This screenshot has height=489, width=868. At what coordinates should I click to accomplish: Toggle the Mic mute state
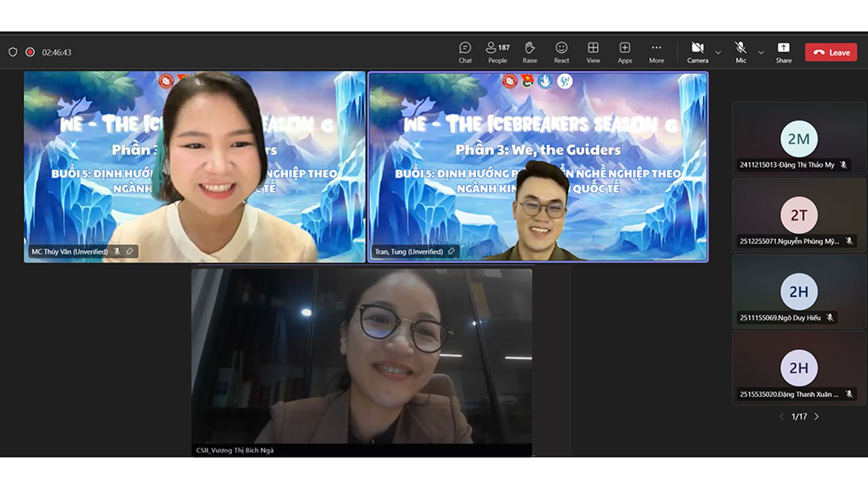(x=740, y=52)
